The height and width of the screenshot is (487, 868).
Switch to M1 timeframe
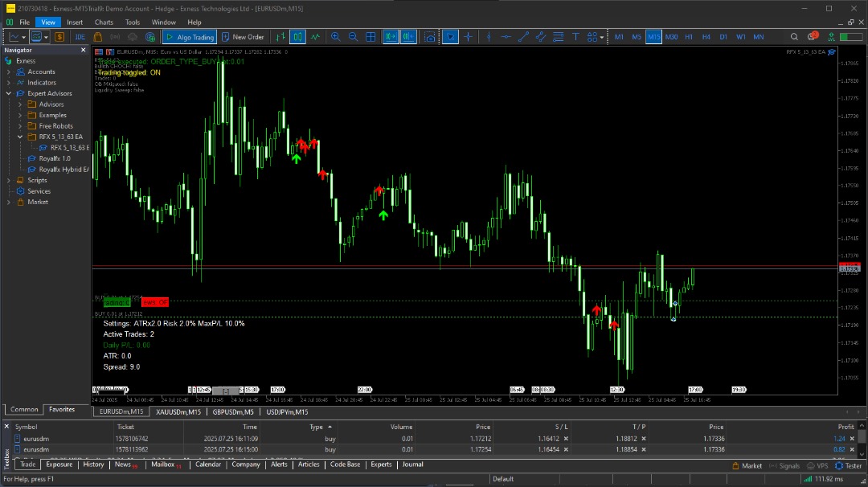pos(619,37)
